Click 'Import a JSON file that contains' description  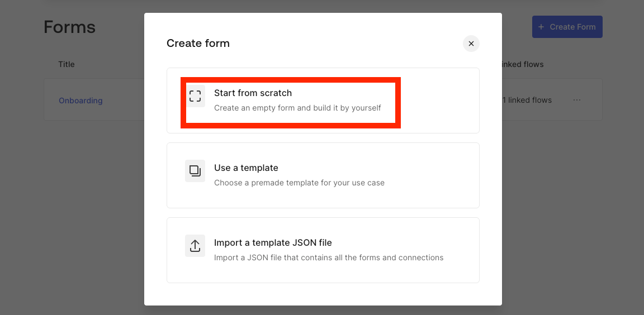click(329, 257)
